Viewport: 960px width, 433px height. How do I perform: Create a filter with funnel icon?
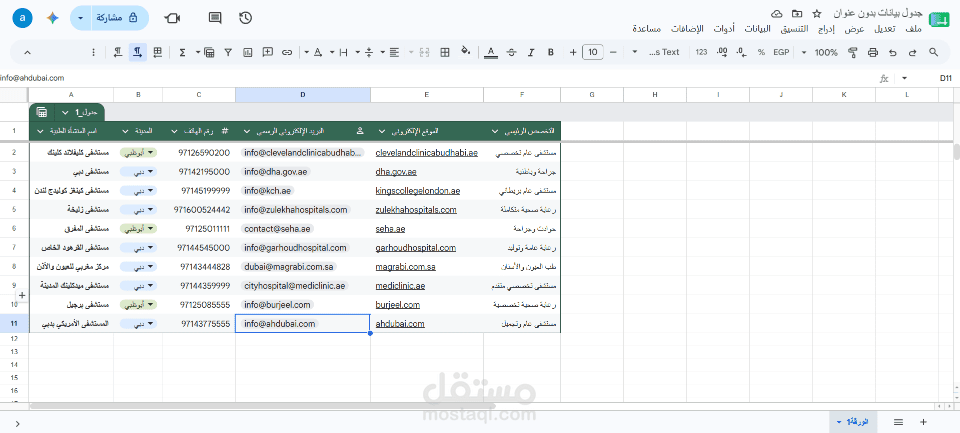pos(228,53)
